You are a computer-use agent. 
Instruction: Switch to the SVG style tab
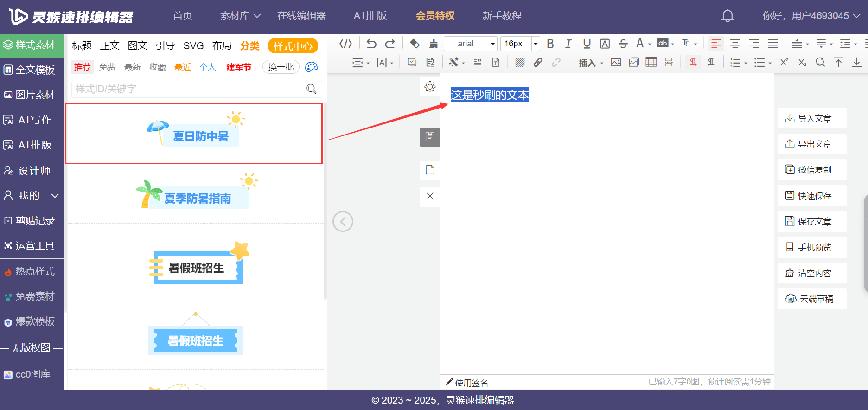[x=193, y=45]
